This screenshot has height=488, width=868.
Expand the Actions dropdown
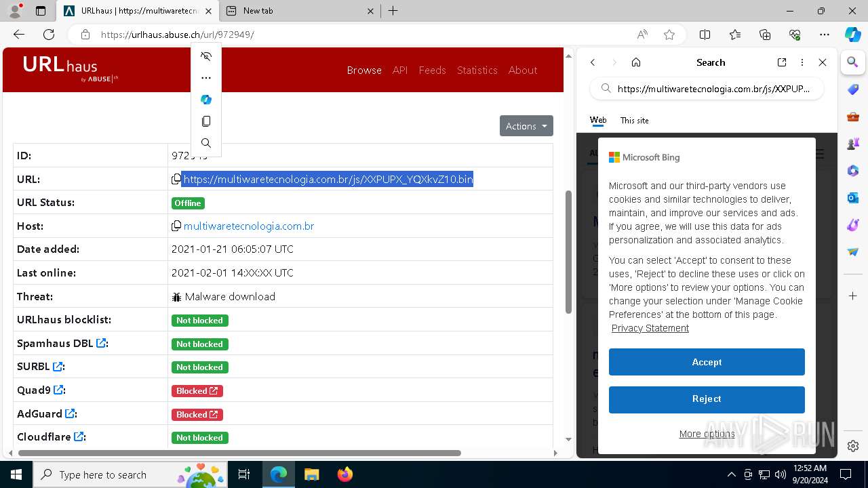[x=526, y=126]
